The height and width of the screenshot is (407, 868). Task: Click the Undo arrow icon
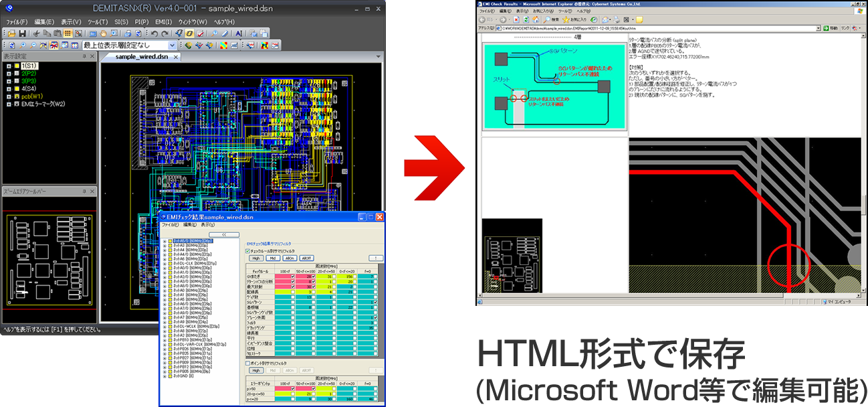154,33
